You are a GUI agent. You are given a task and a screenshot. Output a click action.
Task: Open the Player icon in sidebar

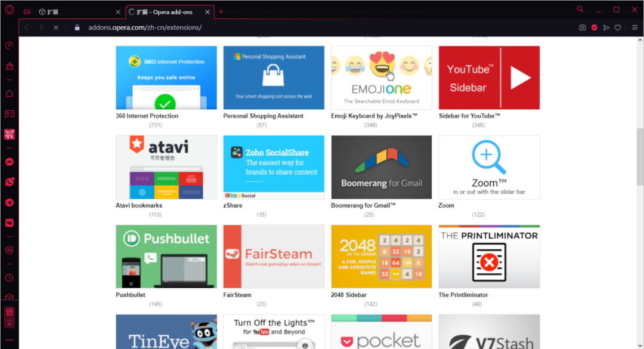10,251
